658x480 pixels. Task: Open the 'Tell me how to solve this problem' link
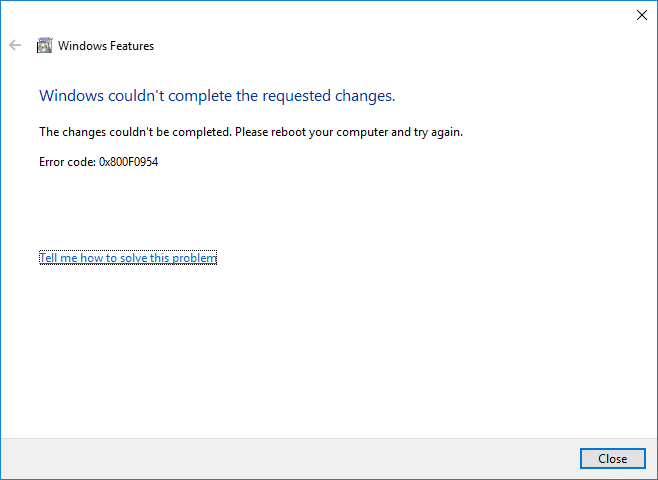click(x=127, y=258)
